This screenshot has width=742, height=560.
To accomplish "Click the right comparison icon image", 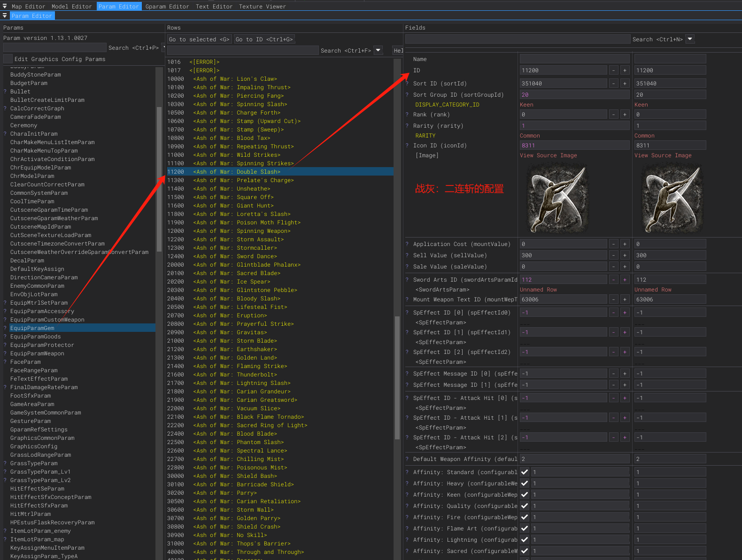I will tap(672, 198).
